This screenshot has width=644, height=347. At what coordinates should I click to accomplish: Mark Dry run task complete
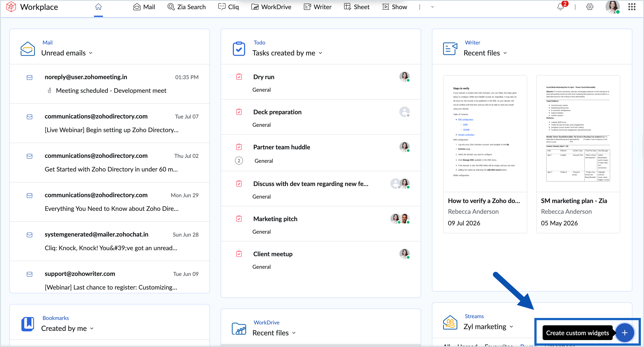pos(239,77)
